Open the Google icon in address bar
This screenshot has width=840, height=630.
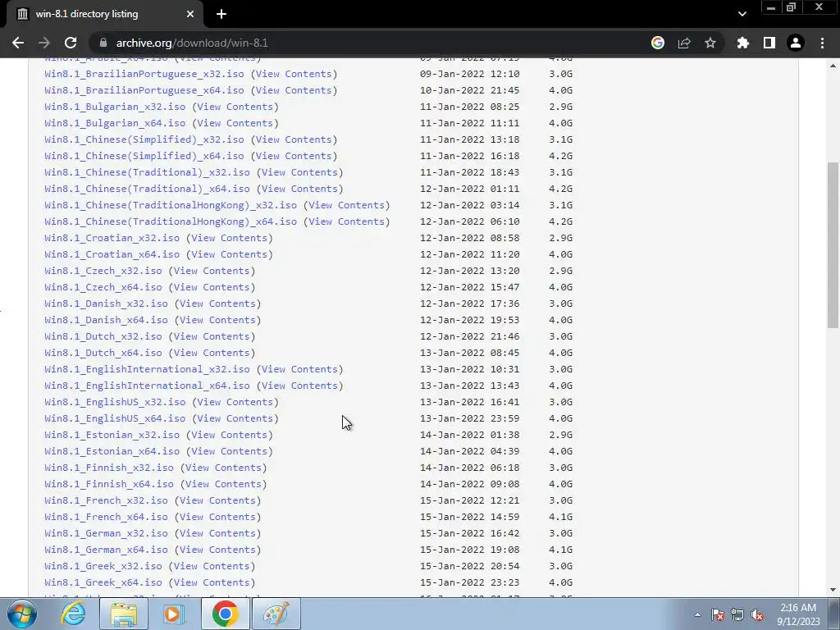658,43
